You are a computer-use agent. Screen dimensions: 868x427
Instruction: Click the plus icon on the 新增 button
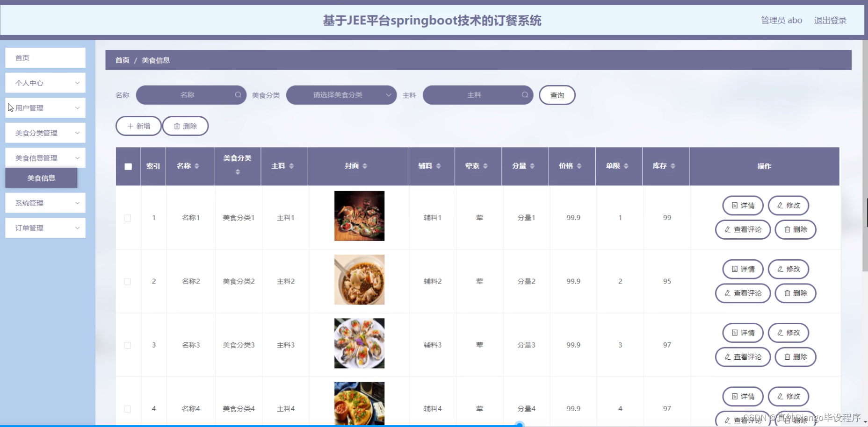130,126
